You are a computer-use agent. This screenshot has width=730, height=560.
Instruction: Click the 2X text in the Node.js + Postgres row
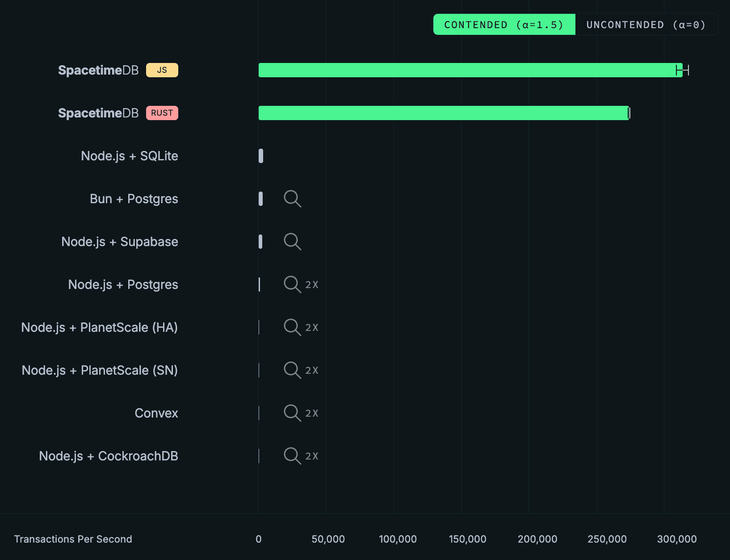(312, 285)
